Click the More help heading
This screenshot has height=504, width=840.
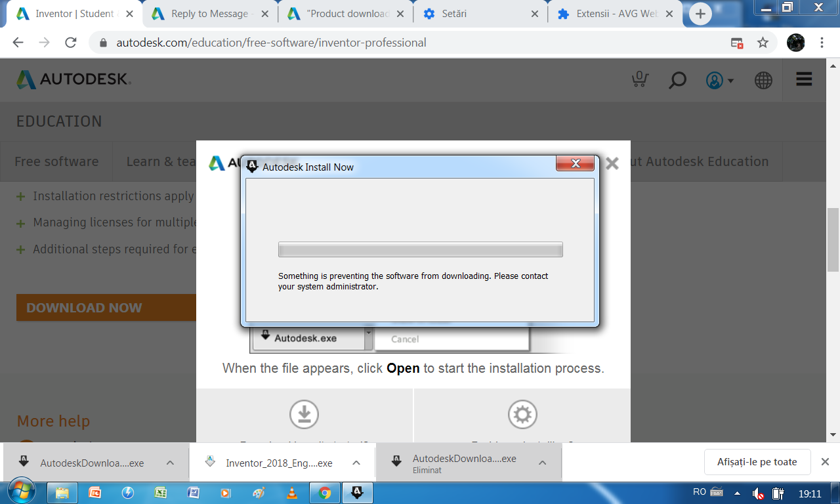click(53, 421)
